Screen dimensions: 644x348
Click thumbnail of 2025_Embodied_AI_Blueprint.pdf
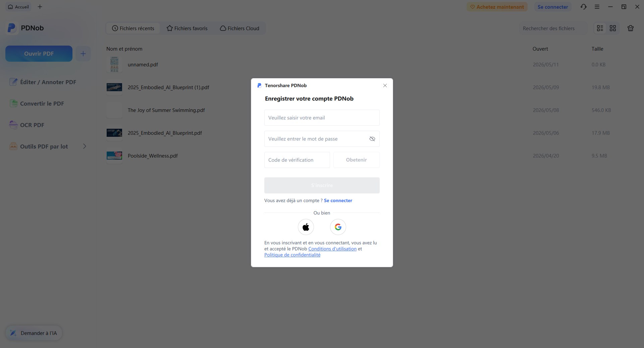pos(114,133)
